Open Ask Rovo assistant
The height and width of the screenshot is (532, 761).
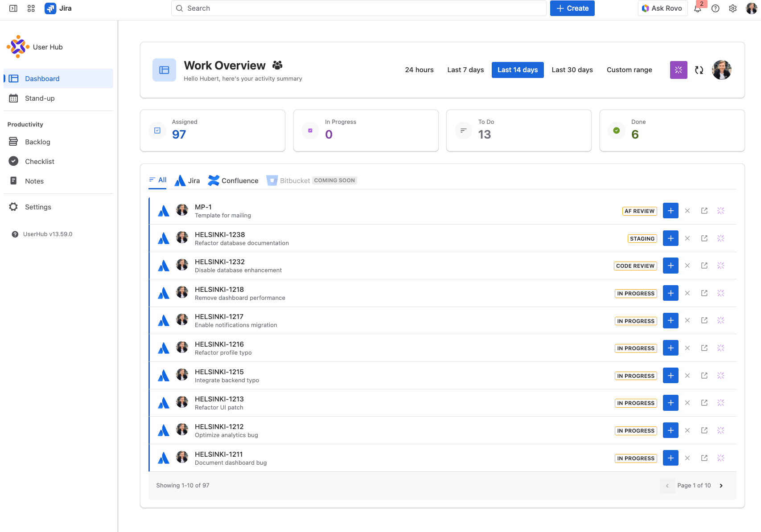tap(662, 8)
